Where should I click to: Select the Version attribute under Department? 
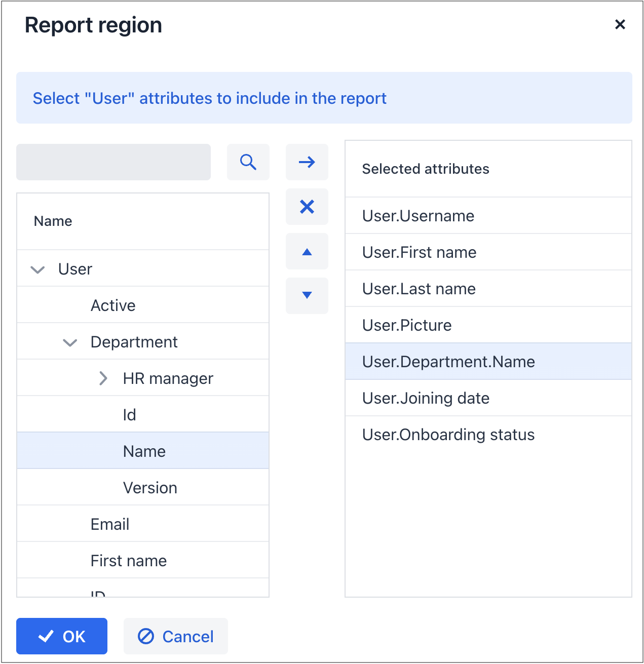[x=150, y=488]
